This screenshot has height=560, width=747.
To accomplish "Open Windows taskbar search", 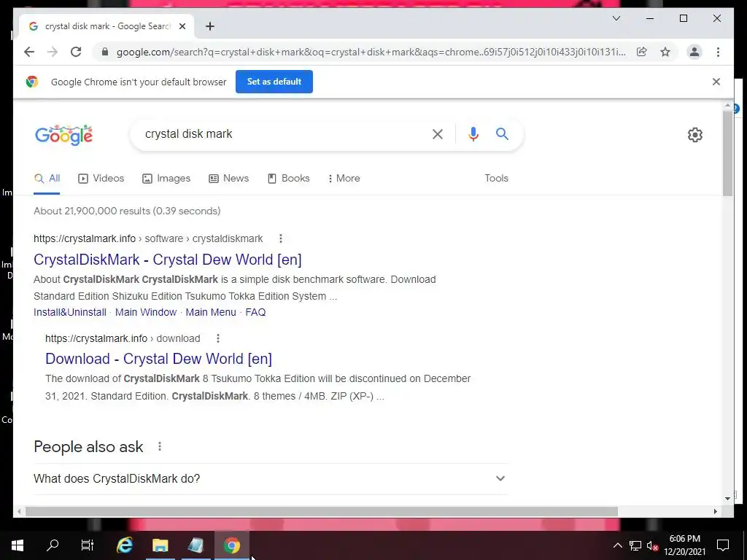I will point(53,545).
